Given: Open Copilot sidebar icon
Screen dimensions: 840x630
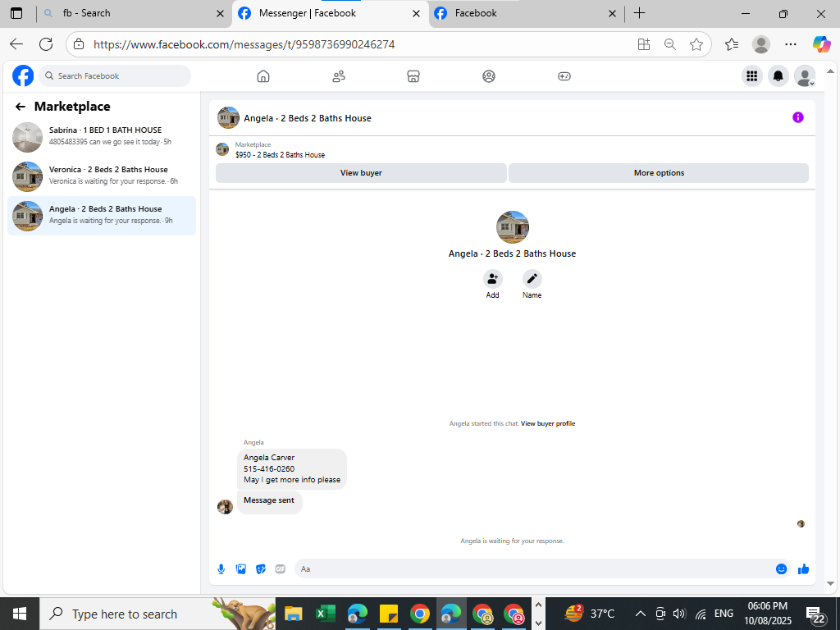Looking at the screenshot, I should click(821, 44).
